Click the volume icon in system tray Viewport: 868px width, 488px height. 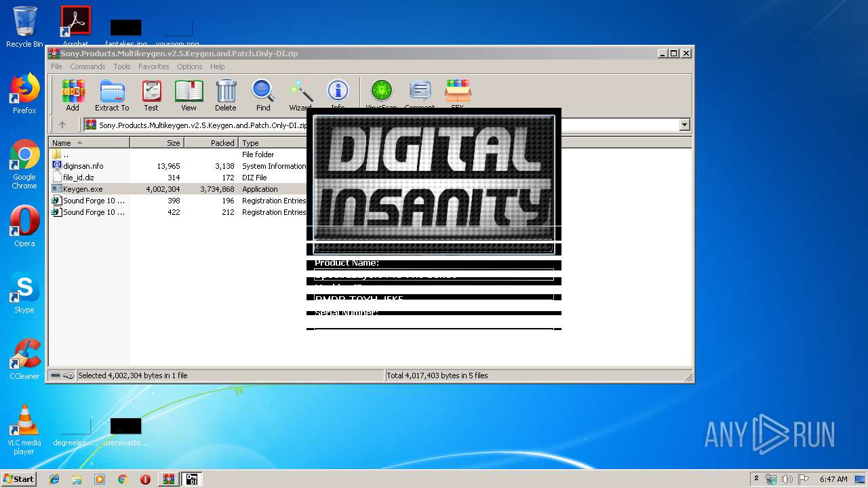pos(787,479)
